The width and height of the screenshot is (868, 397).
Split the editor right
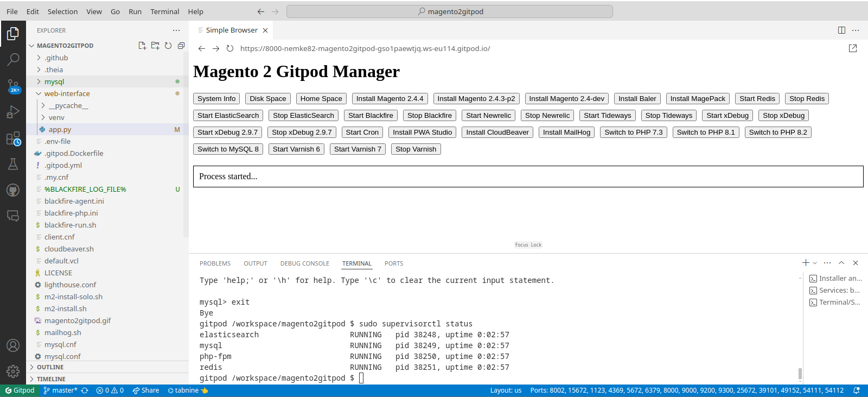pos(841,30)
